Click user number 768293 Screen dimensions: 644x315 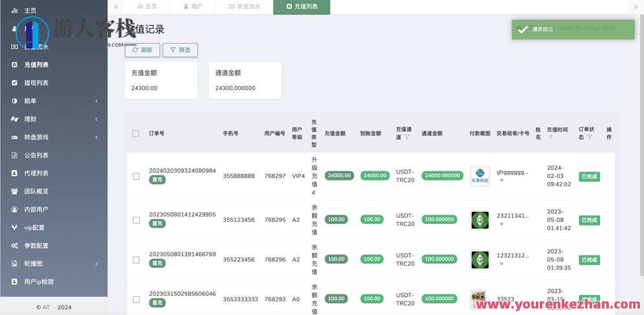275,299
